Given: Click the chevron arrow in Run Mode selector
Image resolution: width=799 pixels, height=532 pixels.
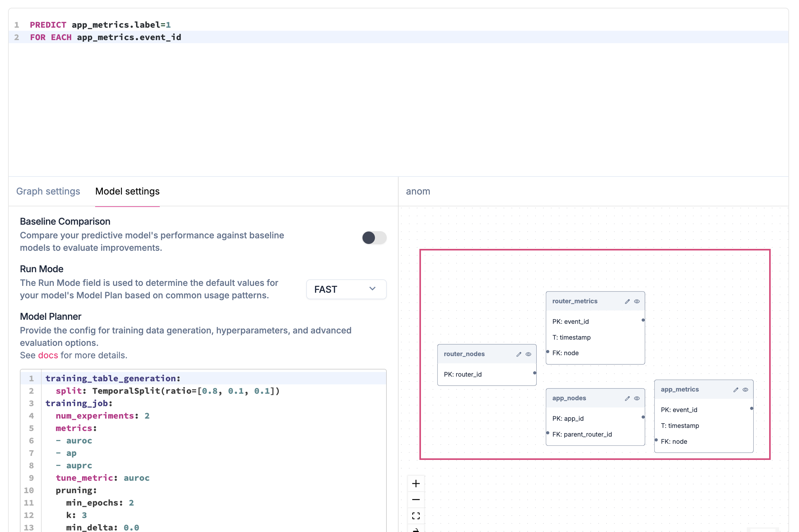Looking at the screenshot, I should pos(372,289).
